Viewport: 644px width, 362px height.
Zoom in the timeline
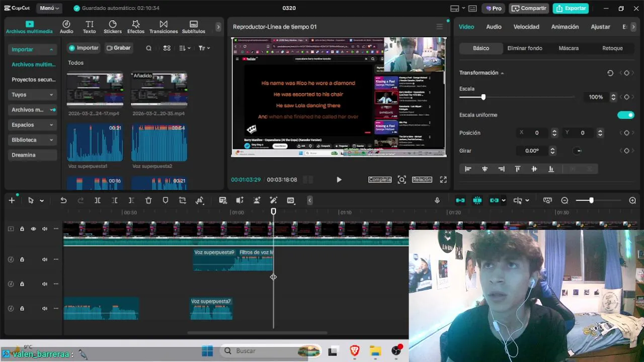pos(632,200)
